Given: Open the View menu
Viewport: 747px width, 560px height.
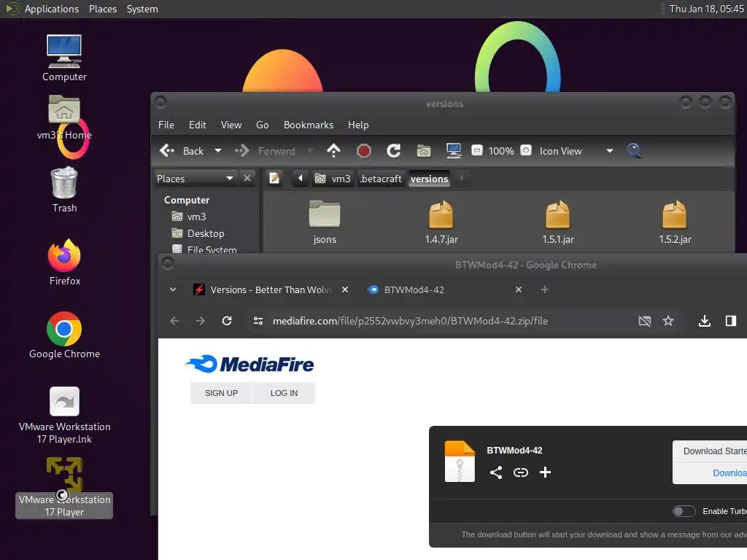Looking at the screenshot, I should tap(231, 125).
